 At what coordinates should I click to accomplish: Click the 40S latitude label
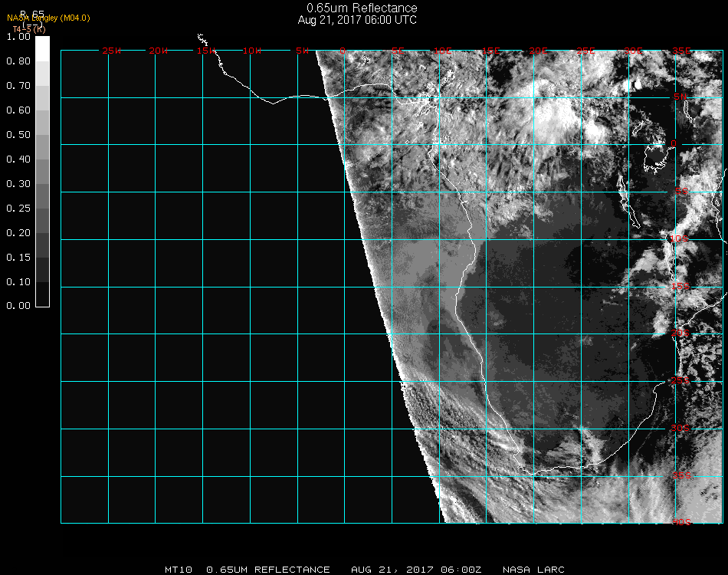point(681,522)
